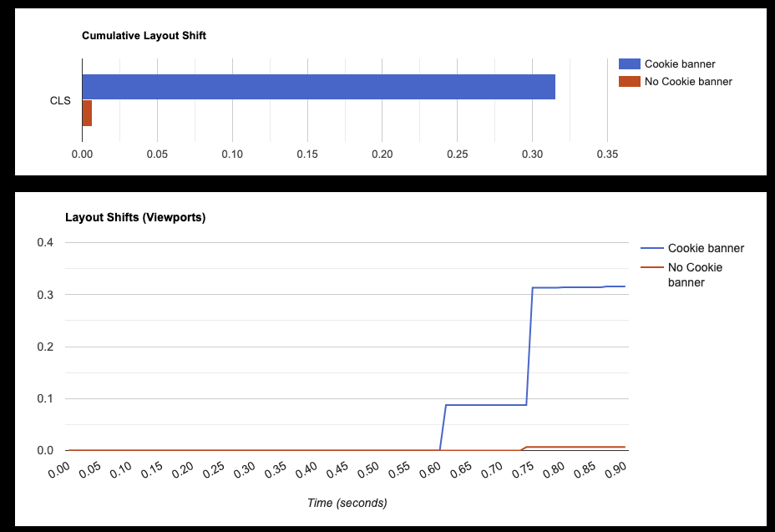
Task: Click the Cumulative Layout Shift chart title
Action: pyautogui.click(x=144, y=36)
